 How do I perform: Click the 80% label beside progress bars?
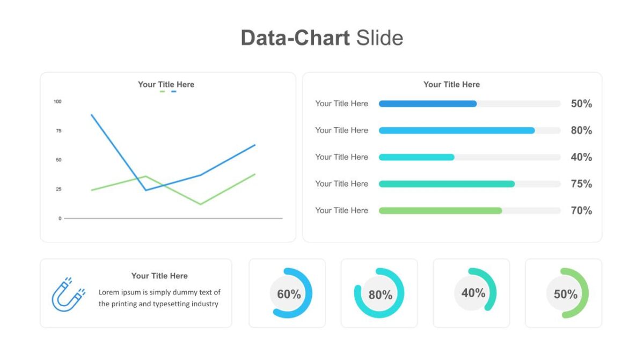pyautogui.click(x=581, y=130)
